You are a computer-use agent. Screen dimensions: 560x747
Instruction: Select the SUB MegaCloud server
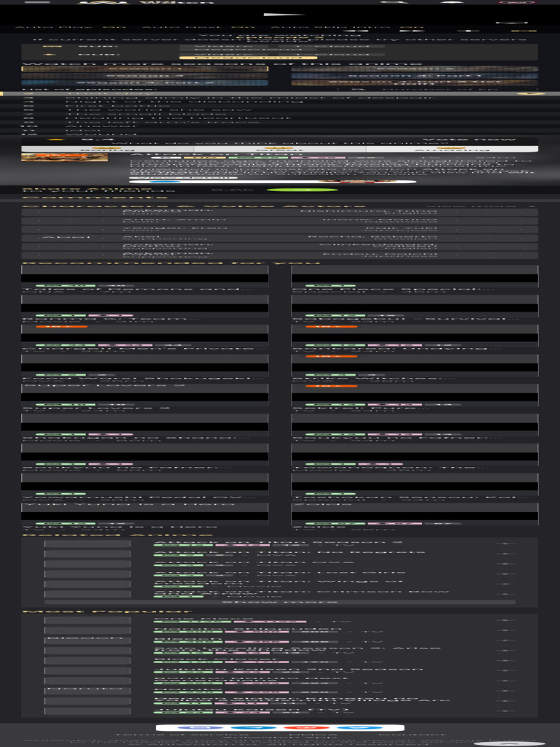pyautogui.click(x=248, y=49)
